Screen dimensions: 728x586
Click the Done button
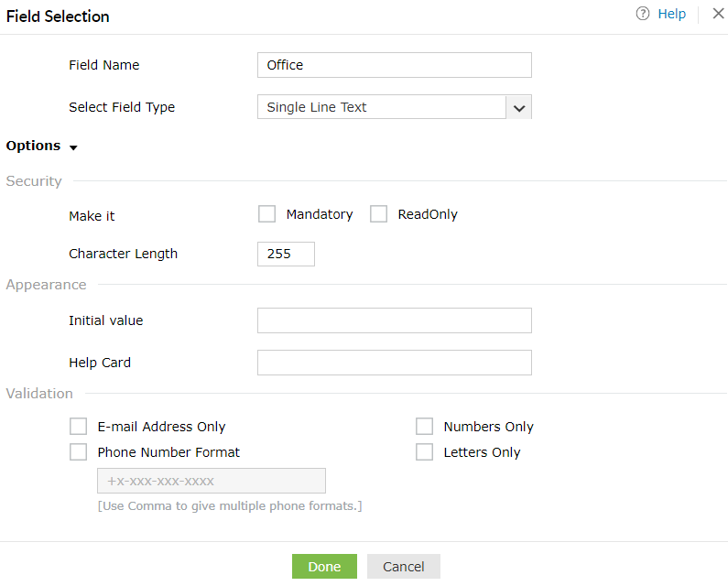[x=324, y=567]
